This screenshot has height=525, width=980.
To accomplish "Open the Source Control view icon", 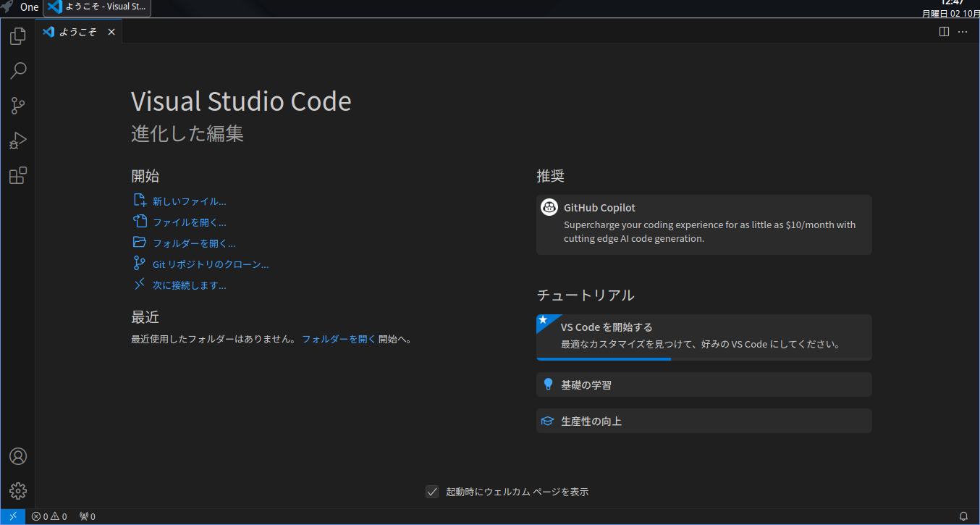I will (18, 106).
